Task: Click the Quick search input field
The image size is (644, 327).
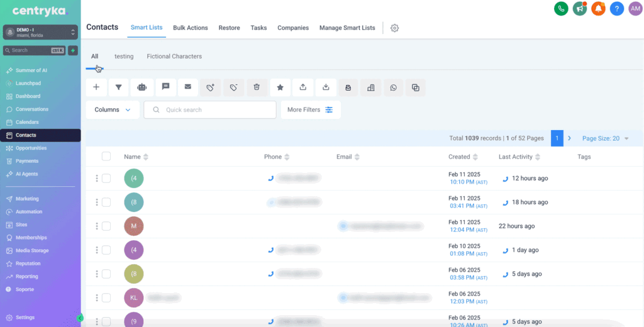Action: pos(214,109)
